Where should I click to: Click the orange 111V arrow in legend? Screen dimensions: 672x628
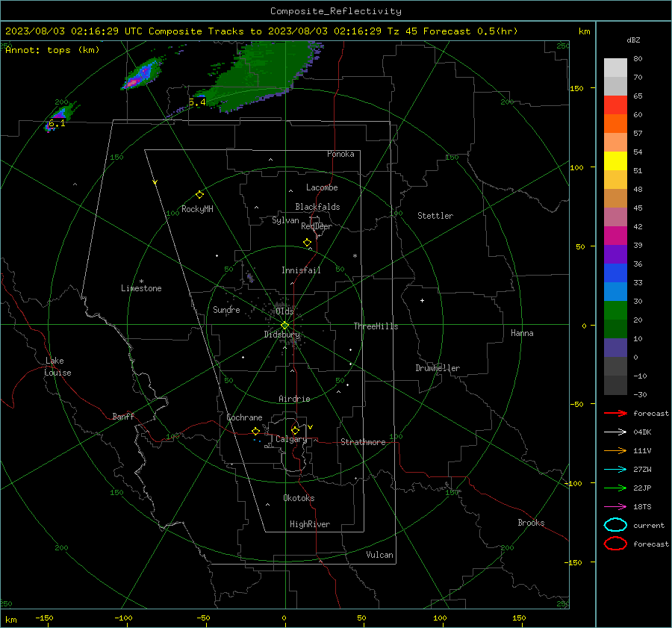pos(615,450)
